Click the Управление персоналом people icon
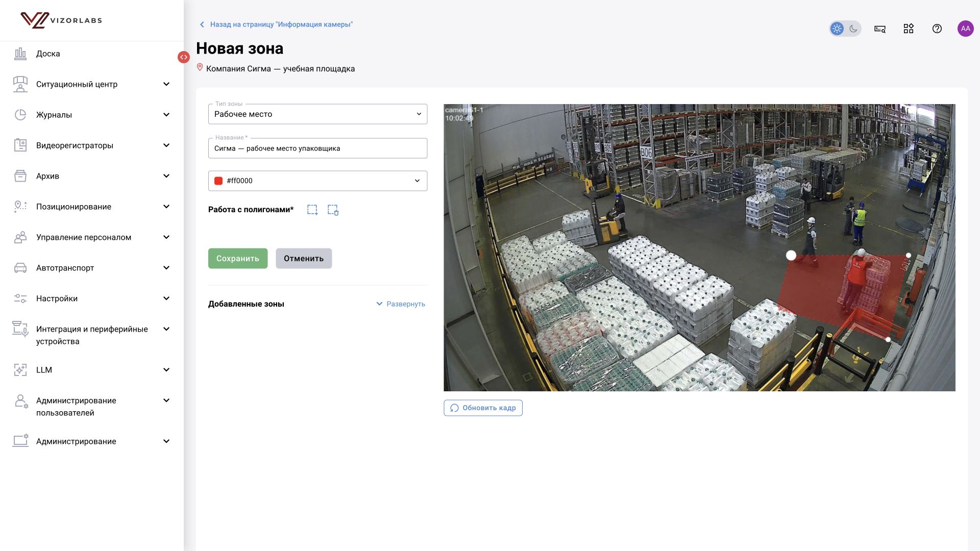 (20, 237)
